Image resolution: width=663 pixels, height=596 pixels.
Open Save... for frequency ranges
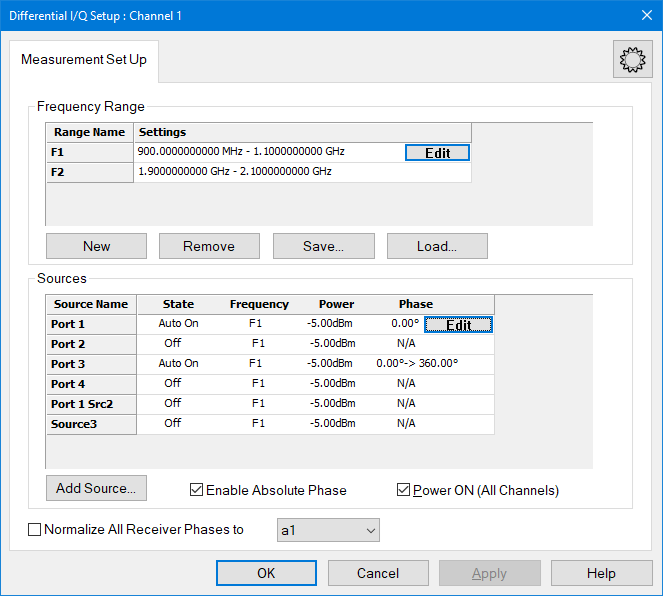coord(324,246)
